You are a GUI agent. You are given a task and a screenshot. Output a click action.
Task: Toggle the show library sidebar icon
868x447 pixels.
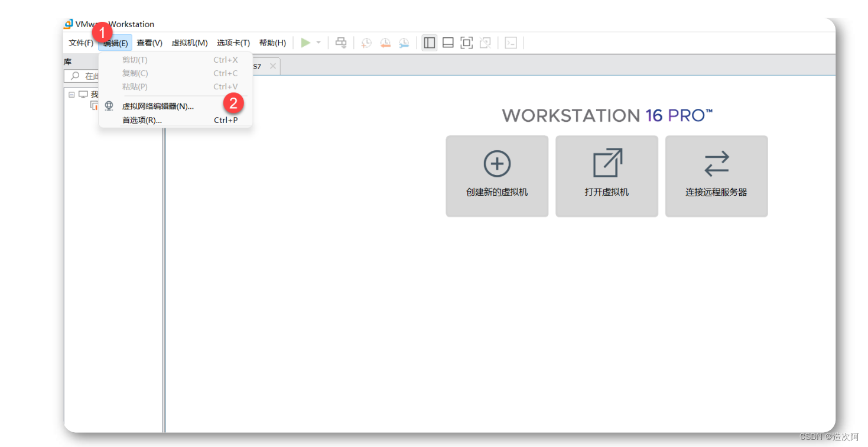[430, 43]
